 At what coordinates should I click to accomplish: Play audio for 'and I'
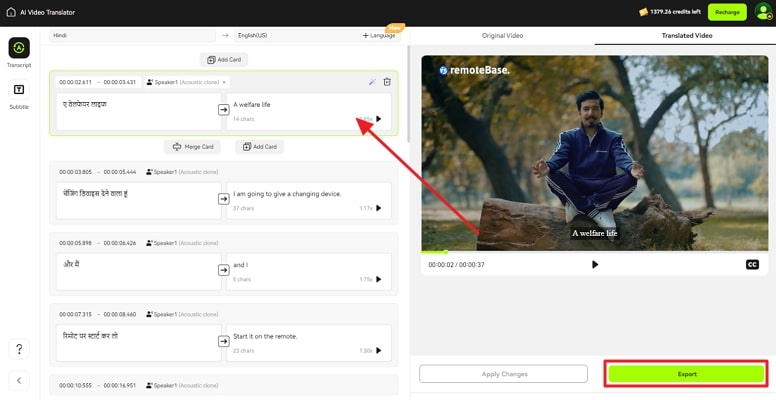(x=379, y=279)
